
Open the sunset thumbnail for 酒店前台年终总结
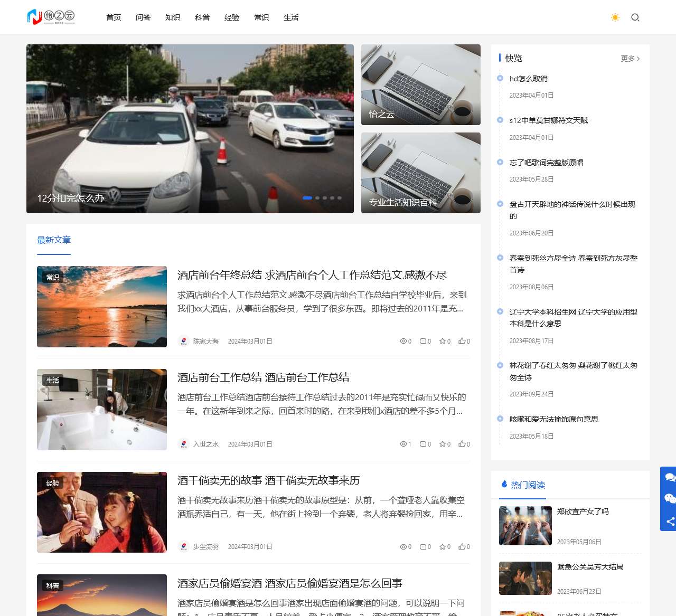[x=102, y=307]
